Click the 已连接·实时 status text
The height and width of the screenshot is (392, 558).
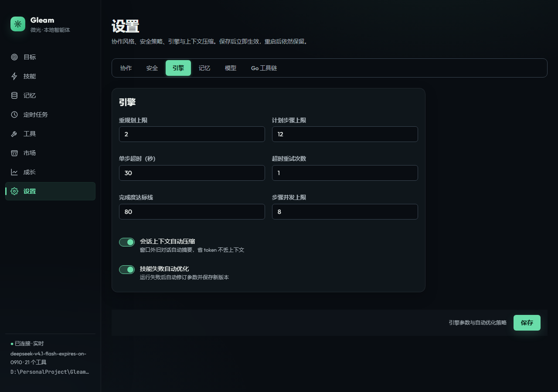pos(29,344)
